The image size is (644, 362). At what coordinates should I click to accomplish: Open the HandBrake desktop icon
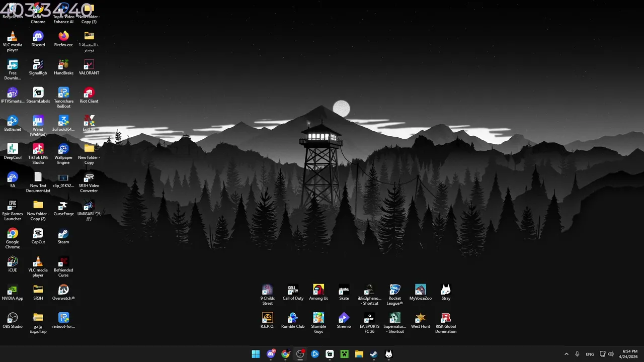pos(63,67)
